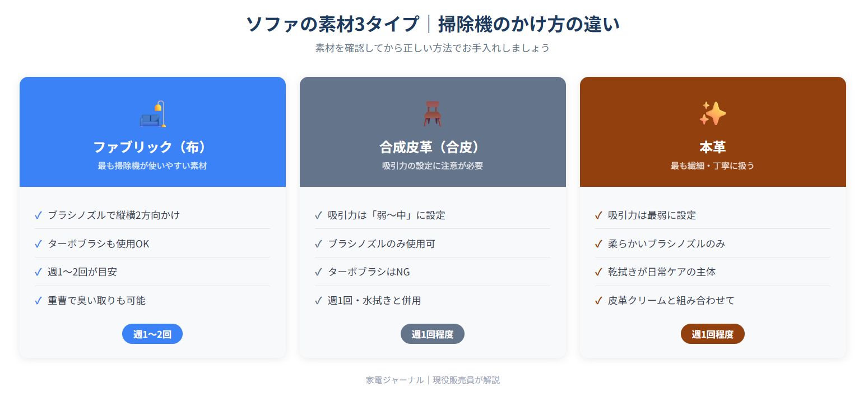The width and height of the screenshot is (868, 400).
Task: Click the wooden chair icon
Action: (x=433, y=114)
